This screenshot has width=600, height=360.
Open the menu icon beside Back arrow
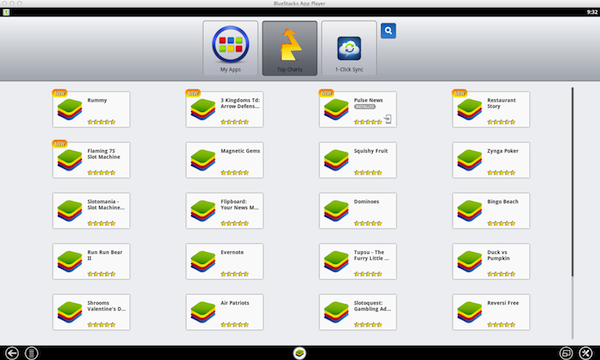(31, 353)
